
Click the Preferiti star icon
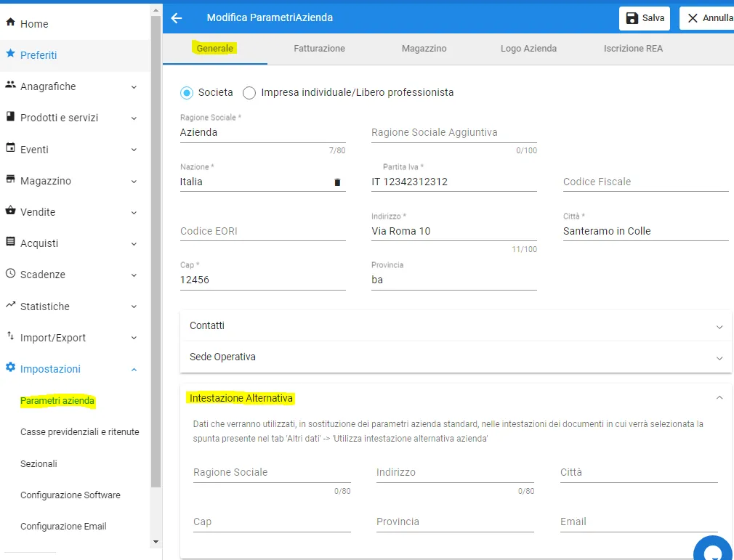[10, 54]
